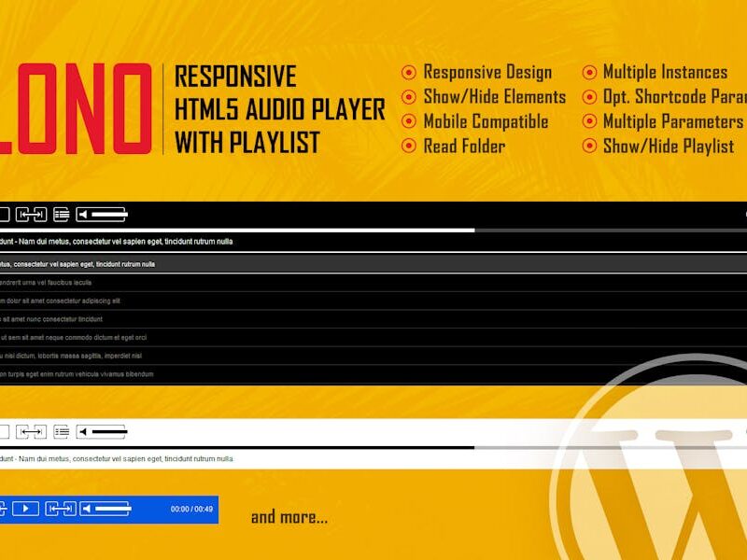The image size is (747, 560).
Task: Adjust the blue player's volume slider
Action: (113, 509)
